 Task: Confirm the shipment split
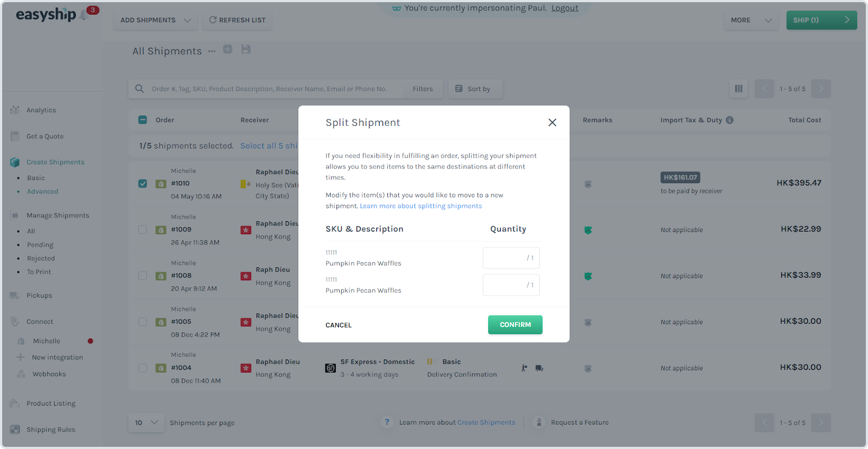[515, 325]
